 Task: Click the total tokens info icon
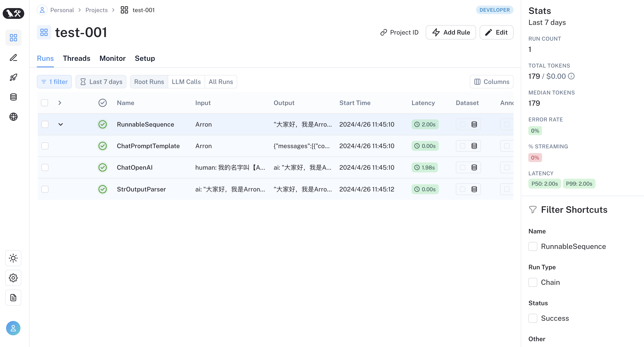point(571,76)
